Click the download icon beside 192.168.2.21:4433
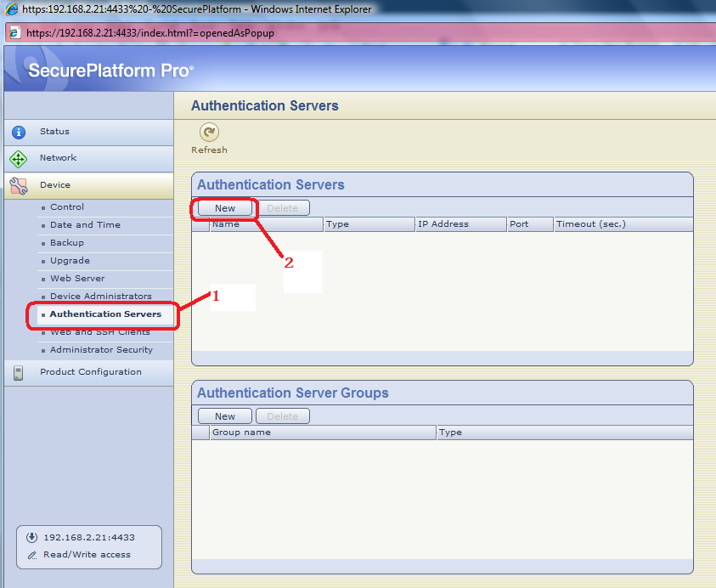 [31, 537]
